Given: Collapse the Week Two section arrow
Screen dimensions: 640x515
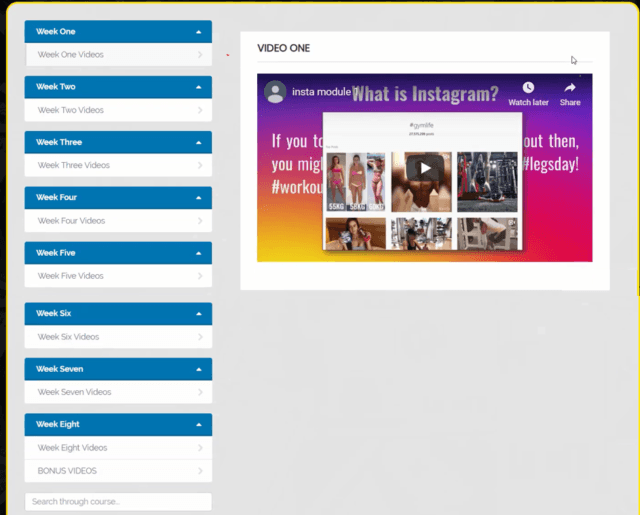Looking at the screenshot, I should 199,87.
